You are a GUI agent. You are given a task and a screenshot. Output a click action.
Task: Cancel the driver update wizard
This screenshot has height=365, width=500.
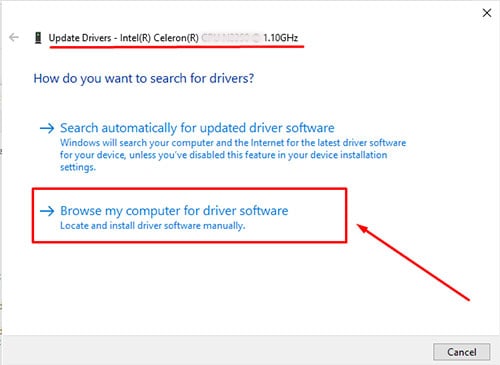(x=462, y=352)
